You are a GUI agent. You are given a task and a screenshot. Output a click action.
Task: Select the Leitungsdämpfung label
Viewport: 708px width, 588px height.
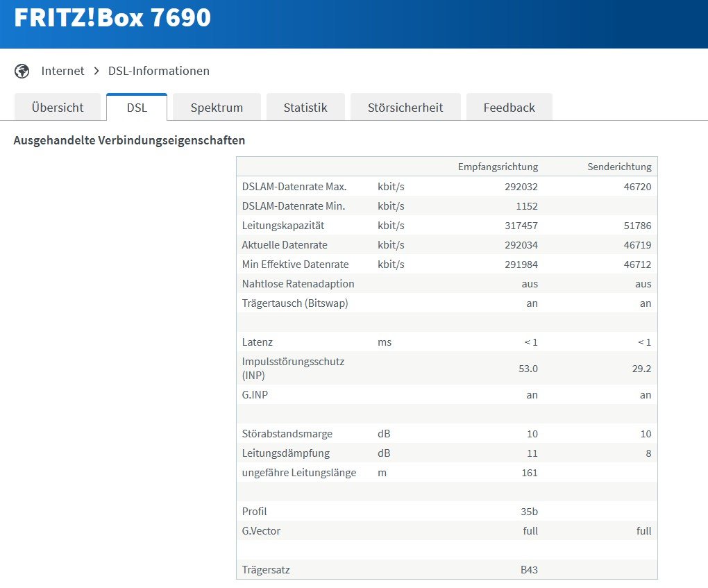285,453
